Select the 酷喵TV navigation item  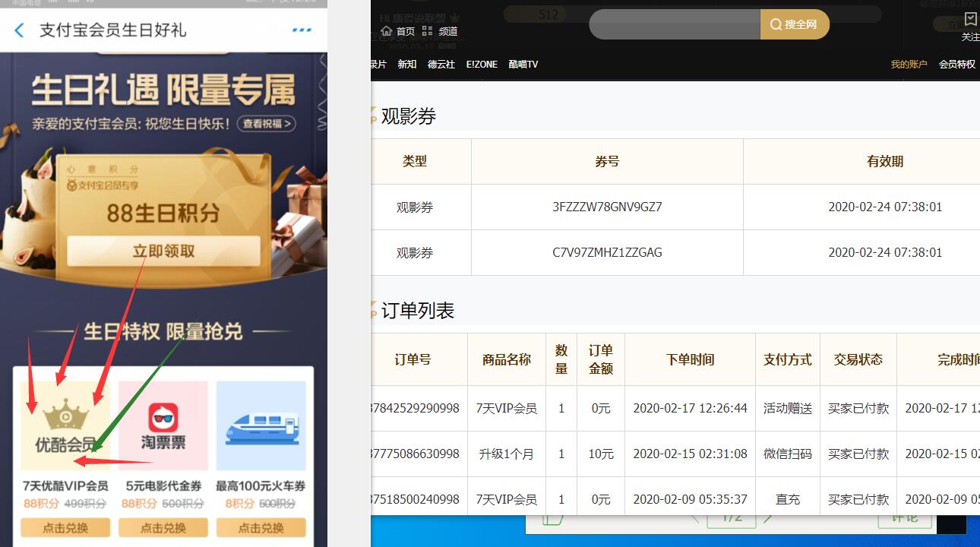click(523, 65)
